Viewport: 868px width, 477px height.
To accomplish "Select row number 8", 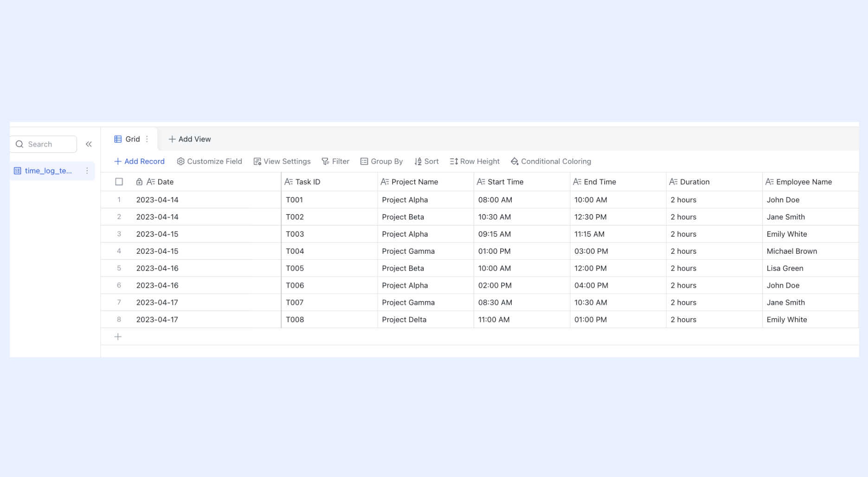I will pyautogui.click(x=119, y=320).
